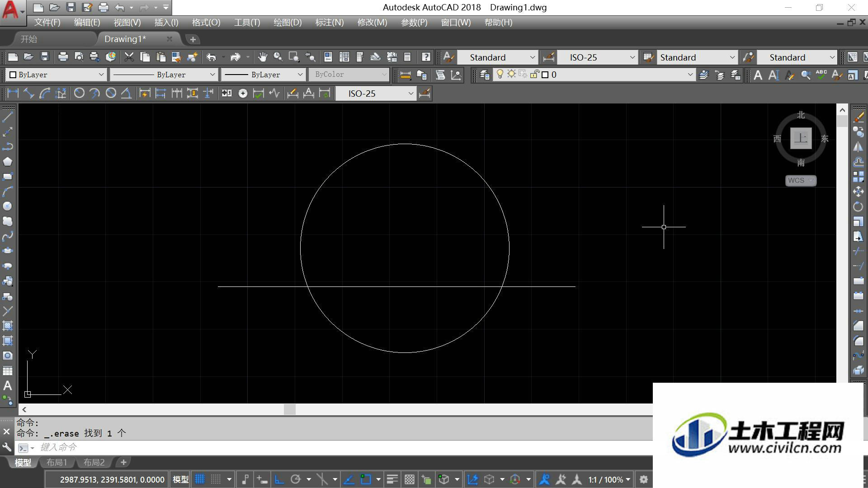The height and width of the screenshot is (488, 868).
Task: Toggle grid display in status bar
Action: [199, 479]
